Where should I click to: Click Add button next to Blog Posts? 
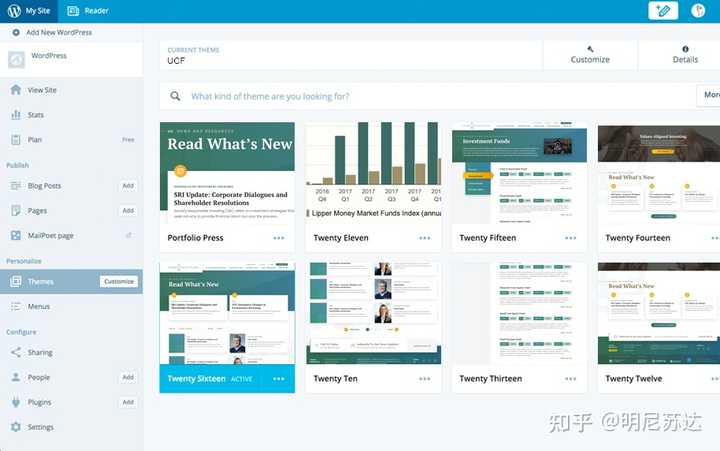[x=128, y=186]
